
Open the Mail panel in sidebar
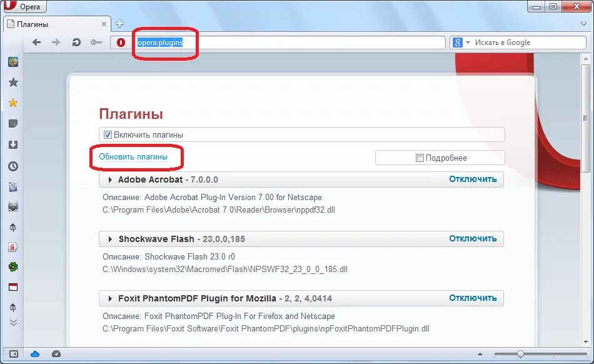point(13,62)
